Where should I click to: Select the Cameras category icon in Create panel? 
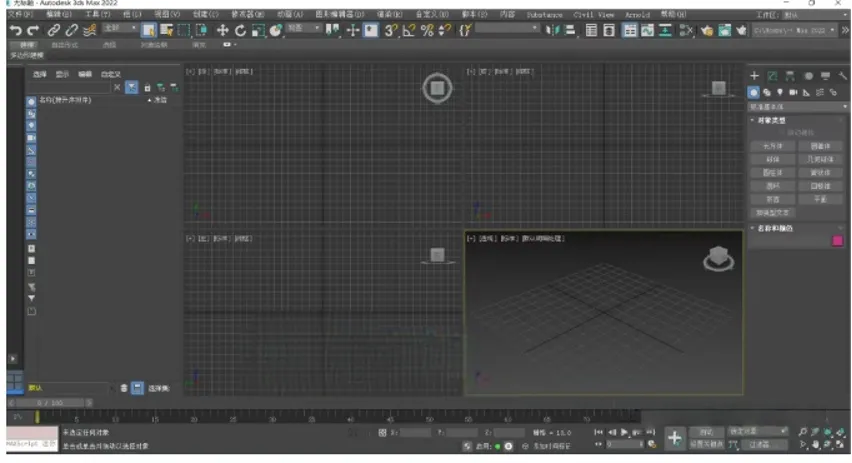[x=793, y=92]
